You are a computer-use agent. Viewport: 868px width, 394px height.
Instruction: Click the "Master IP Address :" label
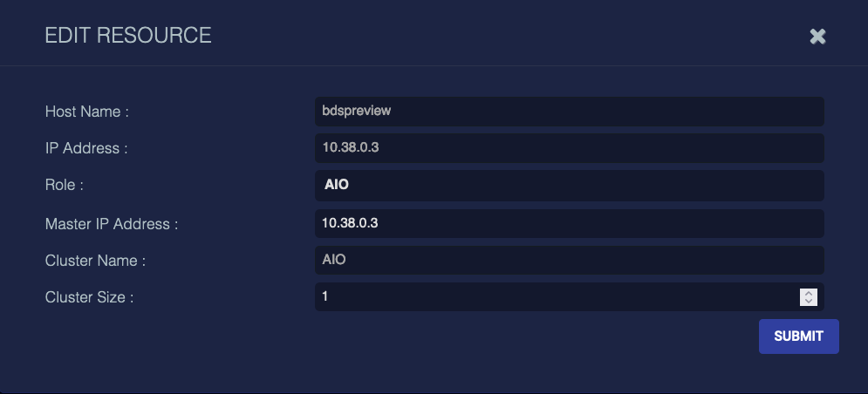[x=112, y=224]
